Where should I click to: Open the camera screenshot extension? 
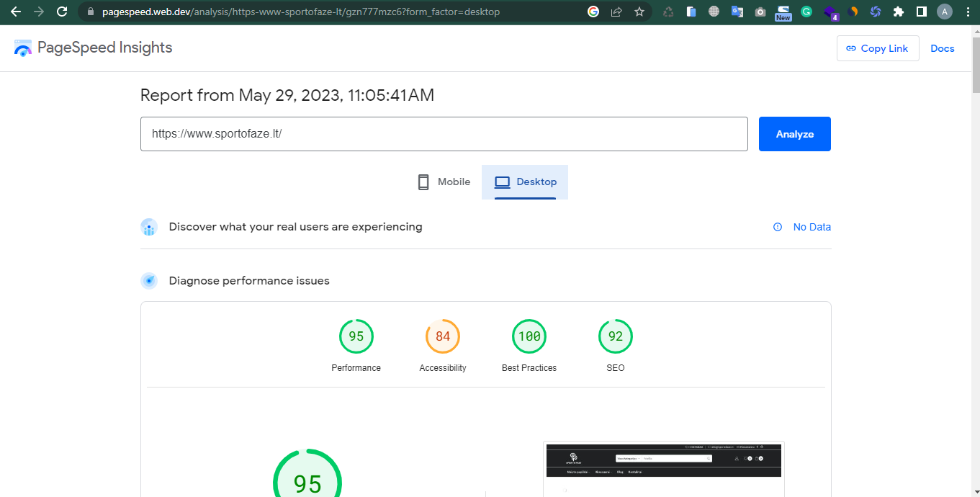[760, 12]
